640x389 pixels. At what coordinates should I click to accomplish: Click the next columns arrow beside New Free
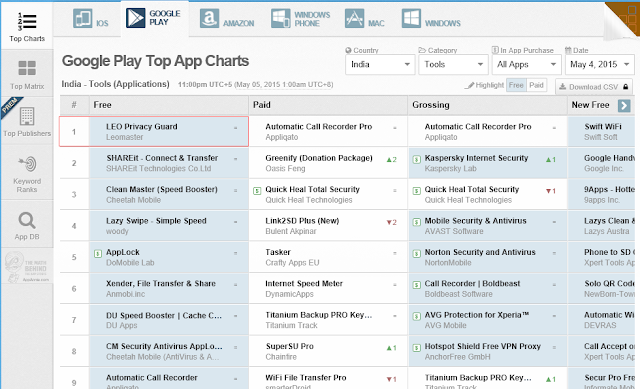(x=624, y=106)
